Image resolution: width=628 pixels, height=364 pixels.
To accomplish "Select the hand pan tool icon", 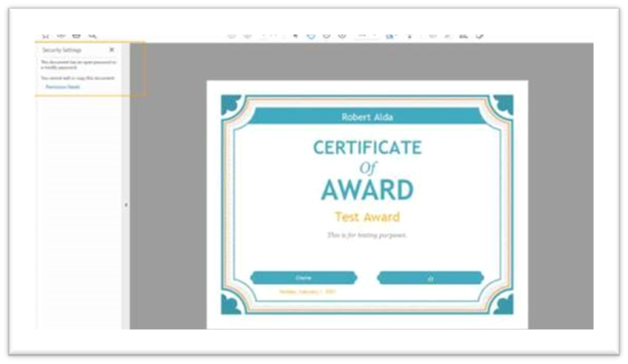I will [x=311, y=36].
